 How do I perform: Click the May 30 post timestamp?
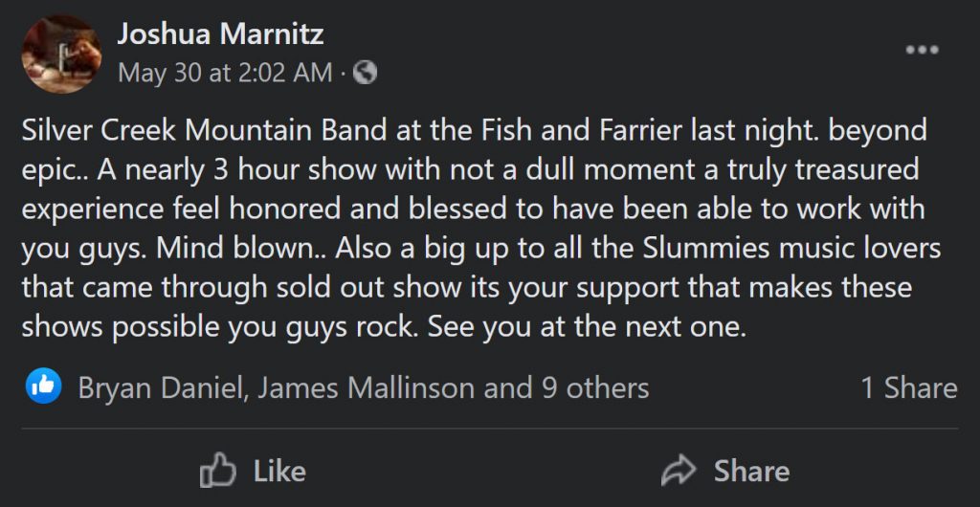pos(225,73)
